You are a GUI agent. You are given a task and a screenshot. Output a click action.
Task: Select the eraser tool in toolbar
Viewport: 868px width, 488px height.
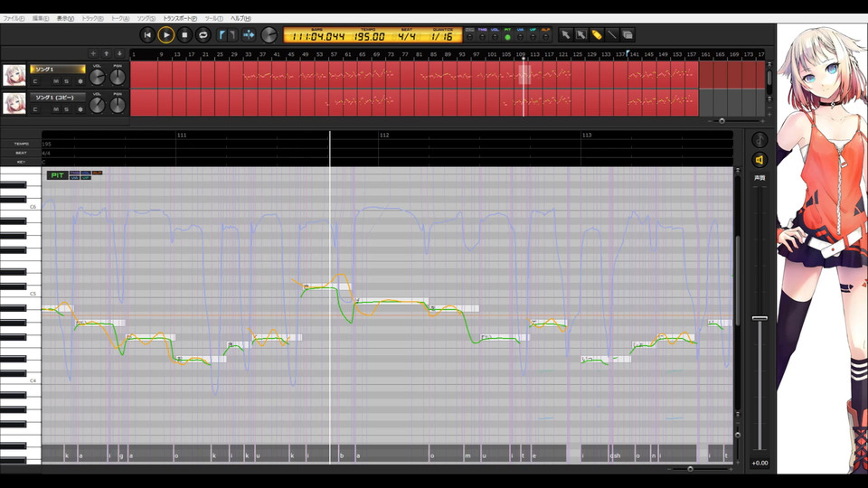pos(627,35)
